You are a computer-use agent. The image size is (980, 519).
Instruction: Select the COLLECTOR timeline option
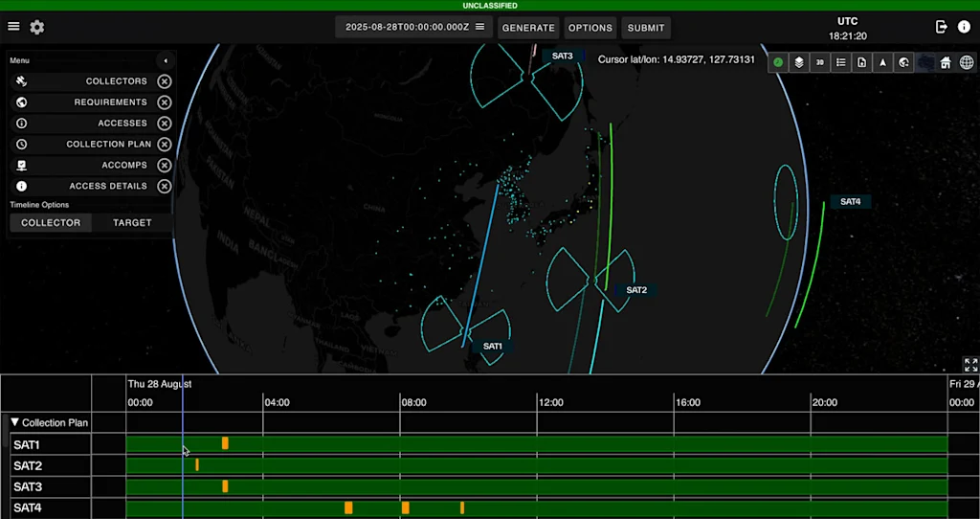coord(51,222)
